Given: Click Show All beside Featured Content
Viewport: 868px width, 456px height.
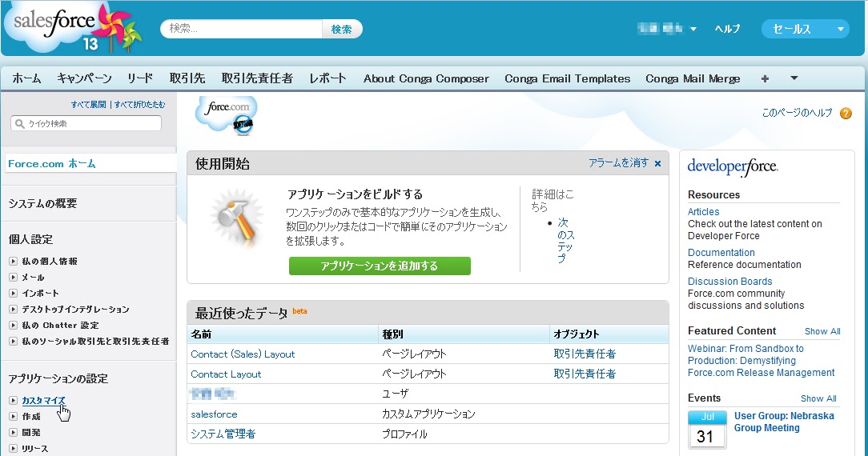Looking at the screenshot, I should (x=822, y=331).
